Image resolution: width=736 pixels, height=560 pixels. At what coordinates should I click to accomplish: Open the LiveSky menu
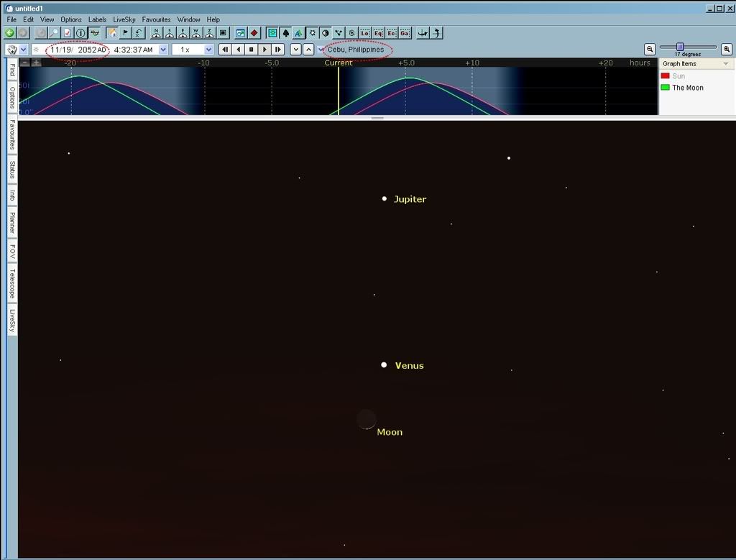point(124,19)
